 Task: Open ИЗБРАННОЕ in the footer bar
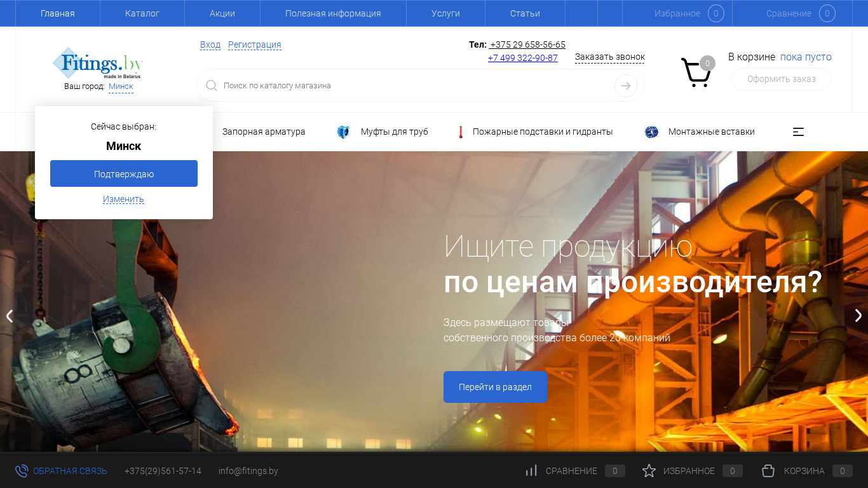click(689, 471)
